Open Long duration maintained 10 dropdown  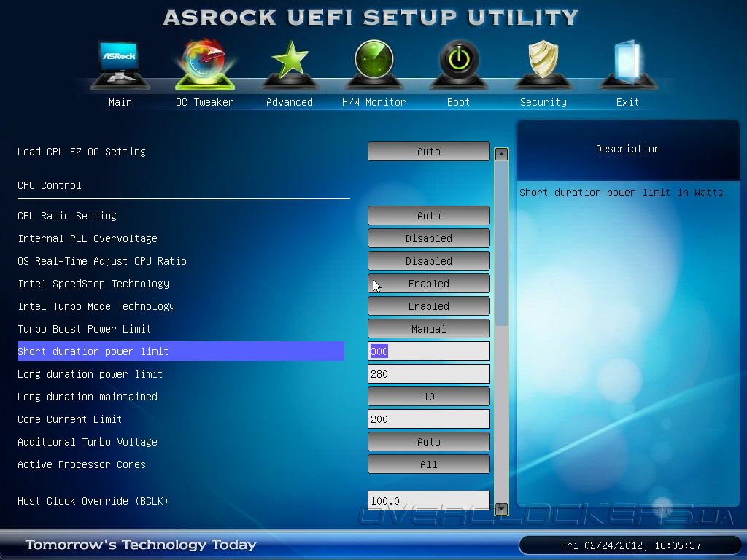[429, 397]
